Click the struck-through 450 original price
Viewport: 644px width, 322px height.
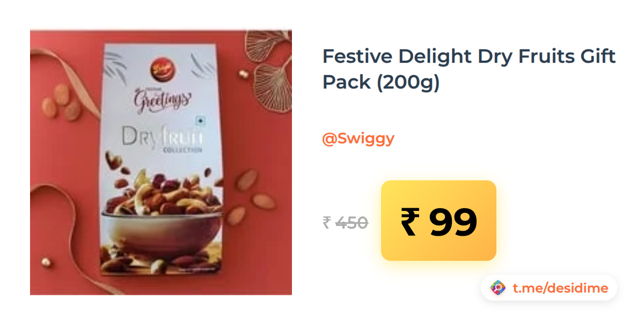(352, 222)
